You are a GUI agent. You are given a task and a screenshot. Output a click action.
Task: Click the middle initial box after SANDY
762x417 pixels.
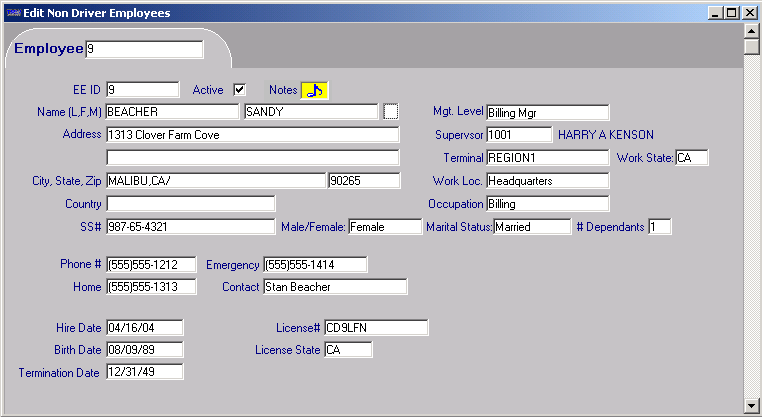391,111
